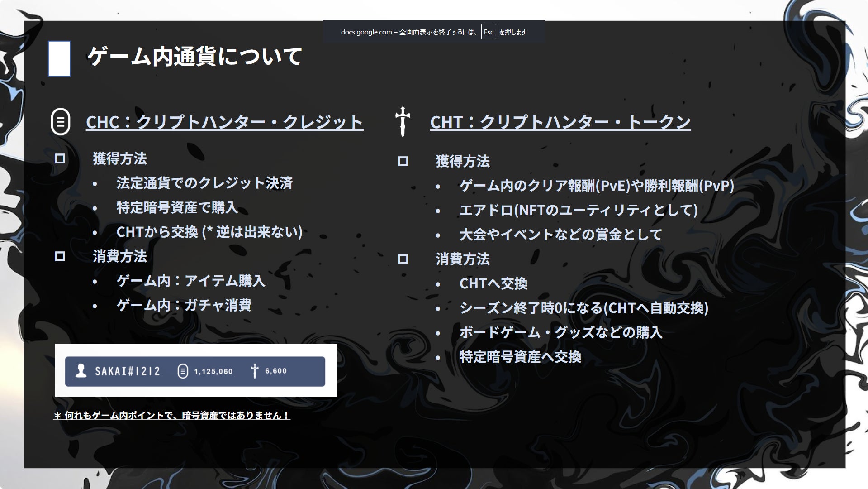Click the sword icon beside 6,600

coord(255,371)
